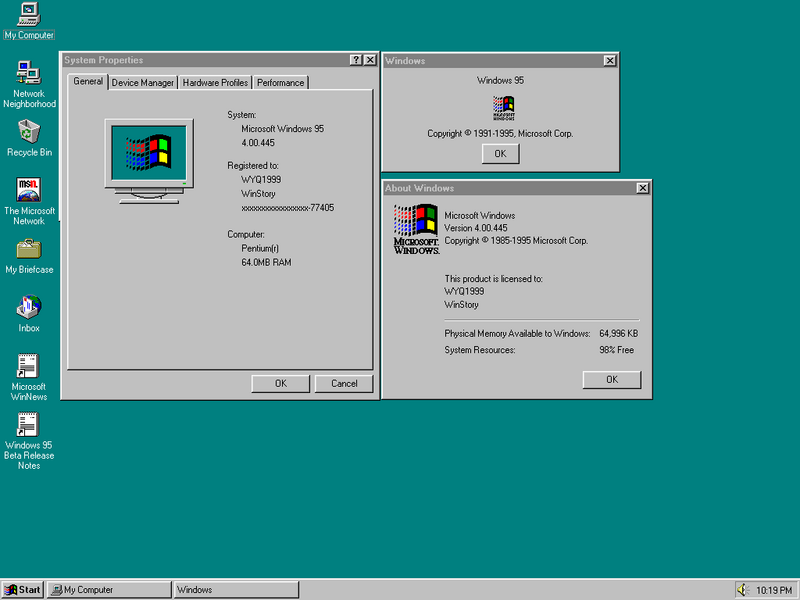This screenshot has width=800, height=600.
Task: Click Cancel in System Properties
Action: (343, 383)
